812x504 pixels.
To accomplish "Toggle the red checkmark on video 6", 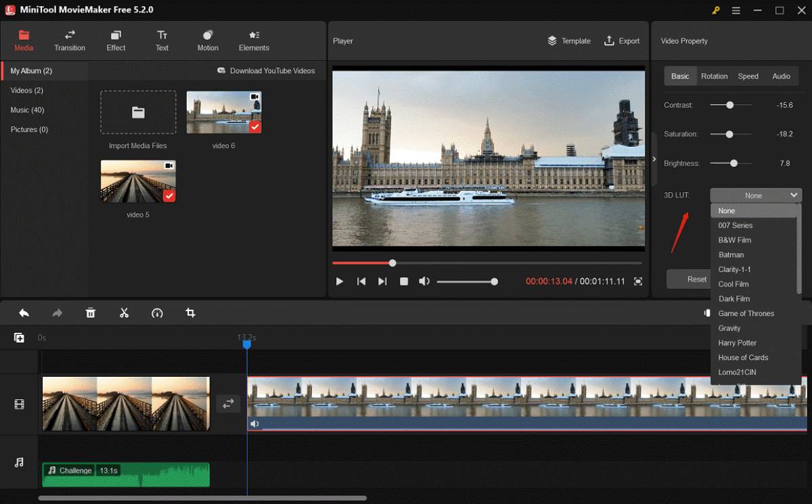I will 255,127.
